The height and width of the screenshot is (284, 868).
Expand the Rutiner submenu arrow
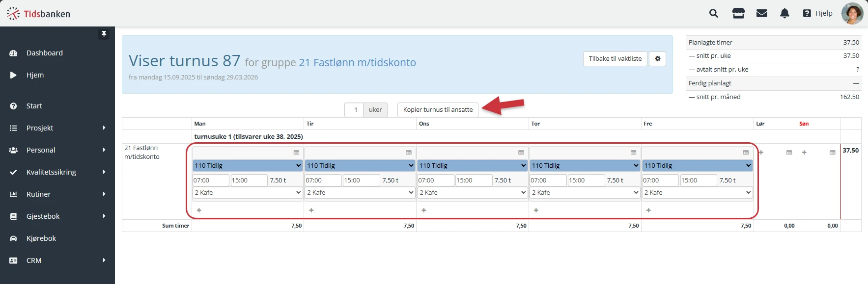tap(104, 194)
